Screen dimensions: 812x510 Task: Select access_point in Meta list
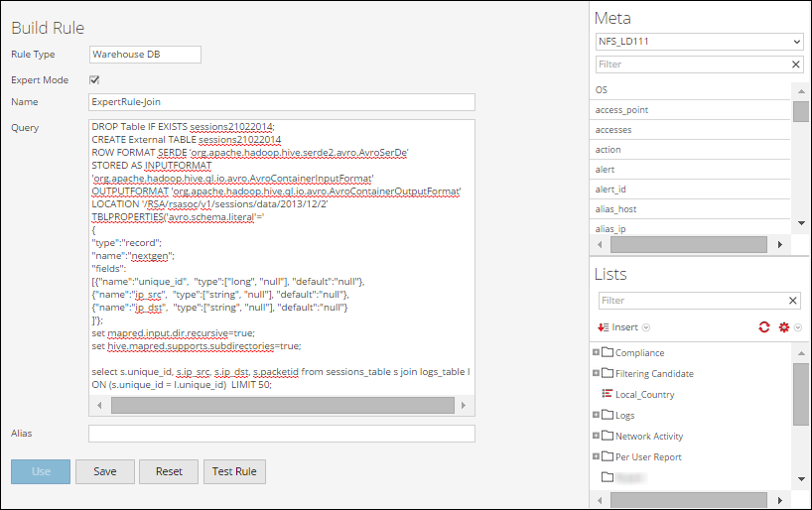pyautogui.click(x=621, y=110)
